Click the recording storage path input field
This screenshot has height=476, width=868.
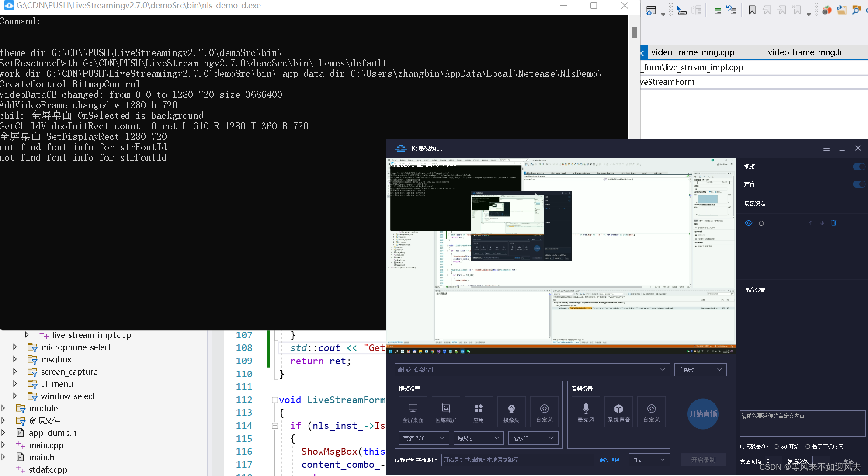point(518,460)
